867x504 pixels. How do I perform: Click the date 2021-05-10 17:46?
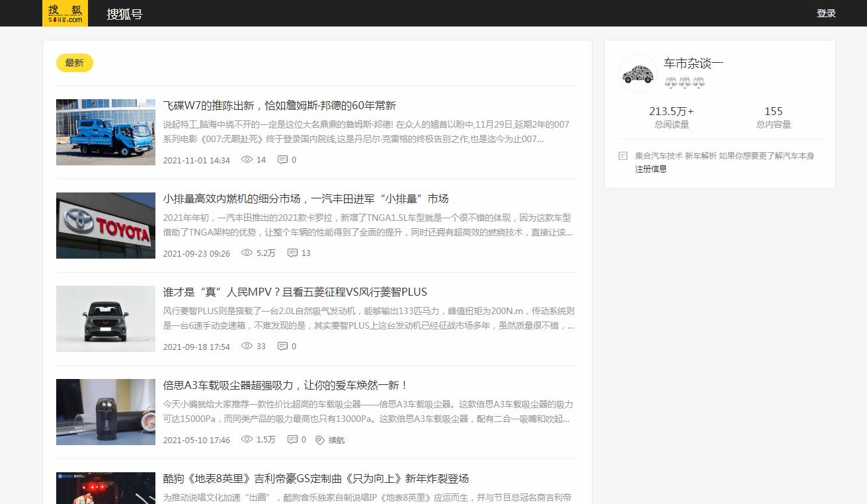(196, 440)
